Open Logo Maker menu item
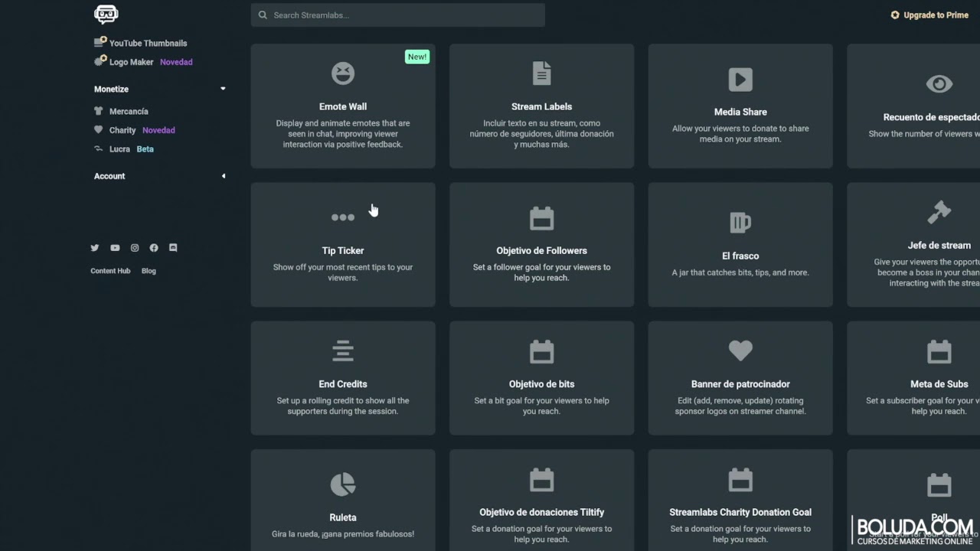Screen dimensions: 980x551 coord(131,62)
